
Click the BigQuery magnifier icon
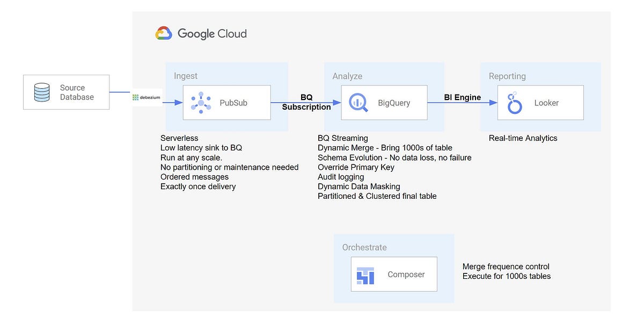[357, 102]
